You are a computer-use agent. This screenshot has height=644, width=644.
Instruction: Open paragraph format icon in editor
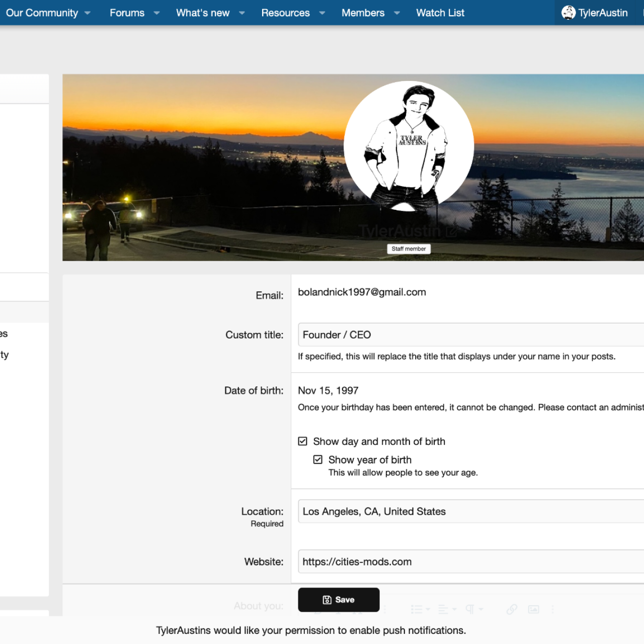(x=470, y=609)
